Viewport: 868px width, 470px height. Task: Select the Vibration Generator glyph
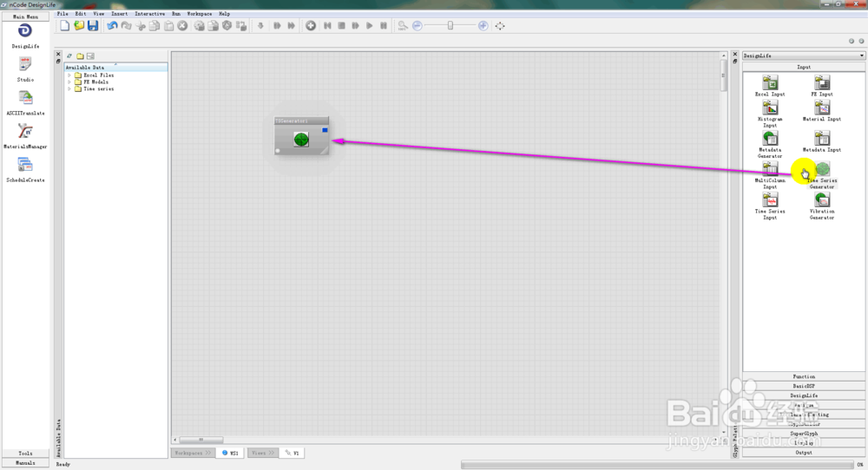[x=822, y=206]
